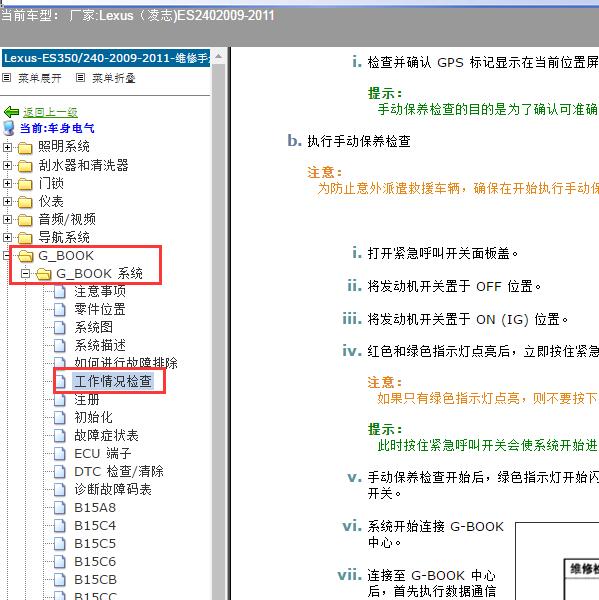Click the 菜单展开 list icon

(7, 78)
